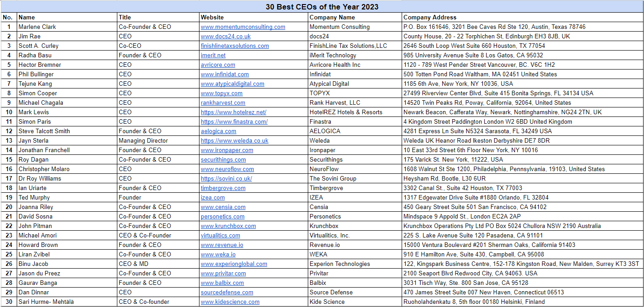
Task: Select the 'Dr Roy Williams' name cell
Action: point(67,178)
